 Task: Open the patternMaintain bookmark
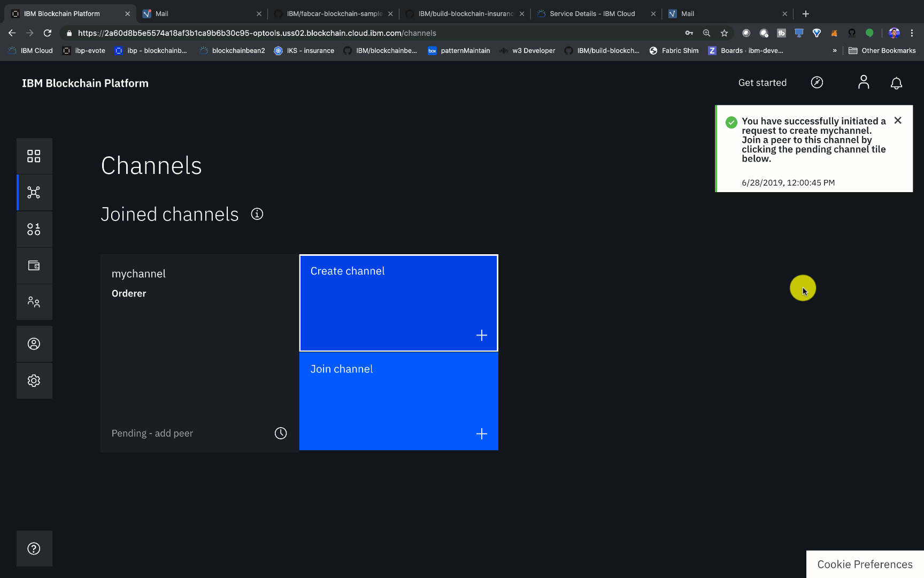pos(459,51)
